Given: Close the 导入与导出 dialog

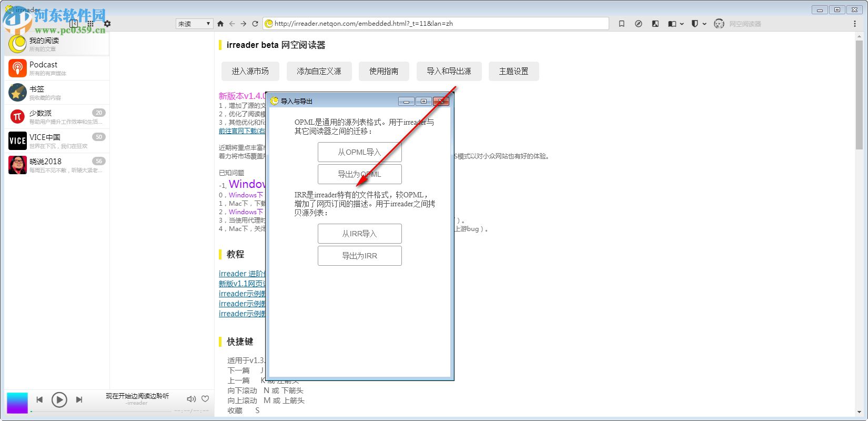Looking at the screenshot, I should click(x=441, y=102).
